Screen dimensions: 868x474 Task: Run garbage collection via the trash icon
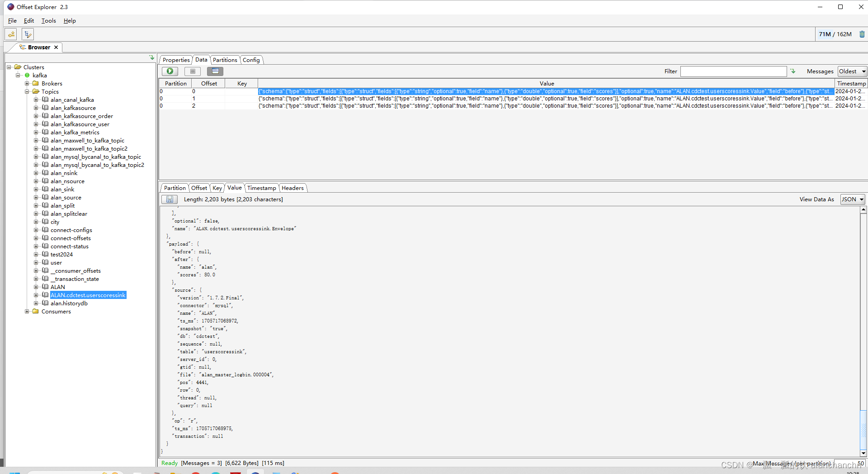tap(862, 34)
